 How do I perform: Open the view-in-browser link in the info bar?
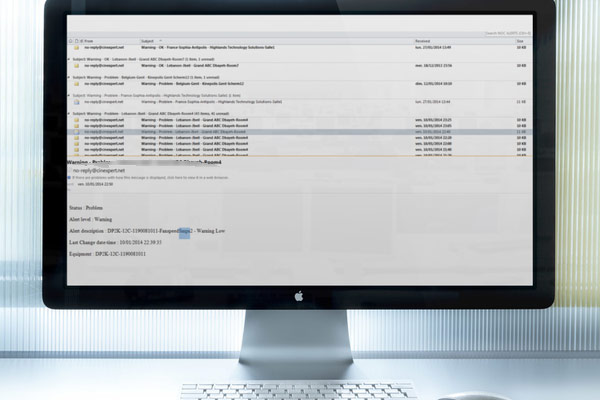[x=150, y=178]
